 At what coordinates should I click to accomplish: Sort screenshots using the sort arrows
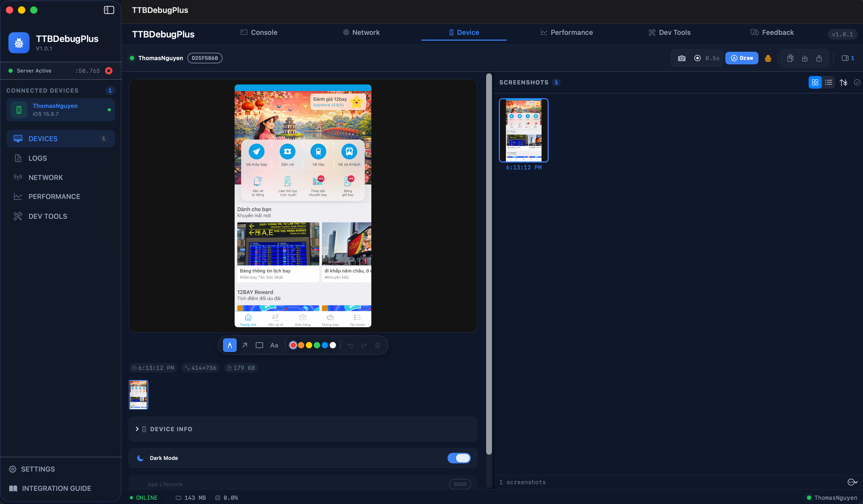[843, 82]
